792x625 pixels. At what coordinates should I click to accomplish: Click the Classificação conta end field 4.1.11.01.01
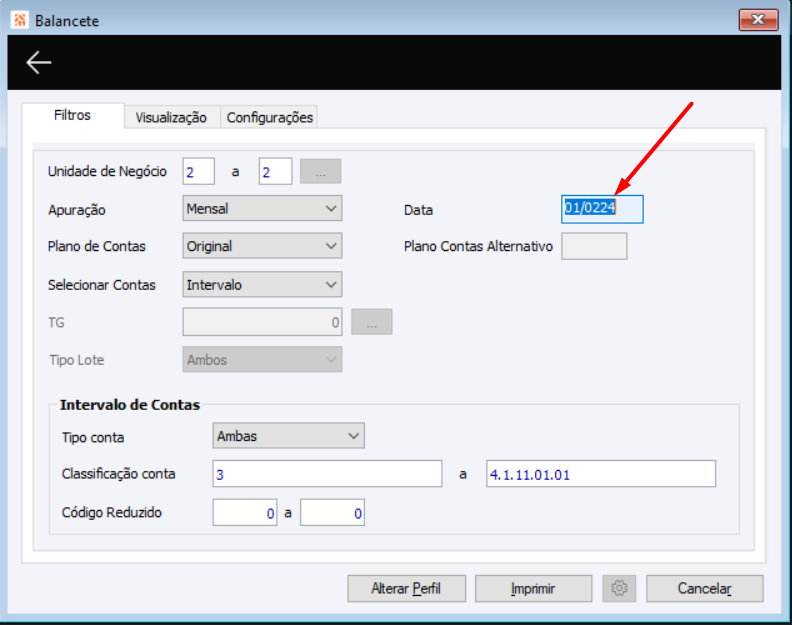point(601,474)
